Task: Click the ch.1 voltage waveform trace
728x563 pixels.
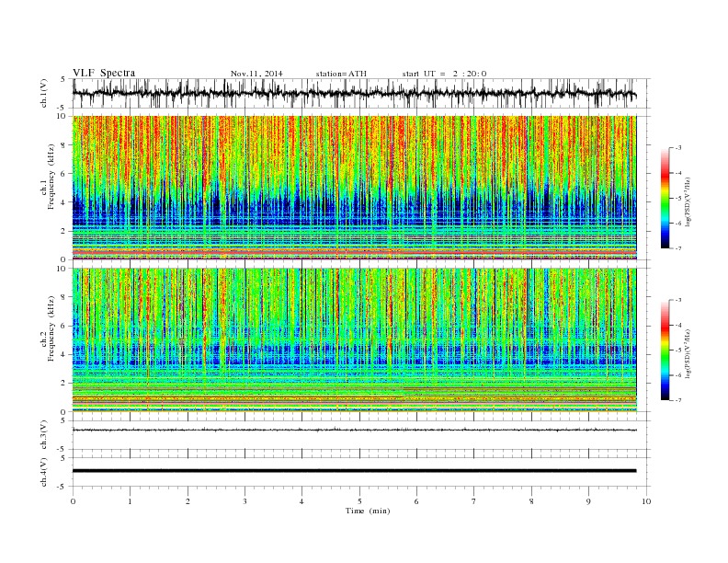Action: point(354,93)
